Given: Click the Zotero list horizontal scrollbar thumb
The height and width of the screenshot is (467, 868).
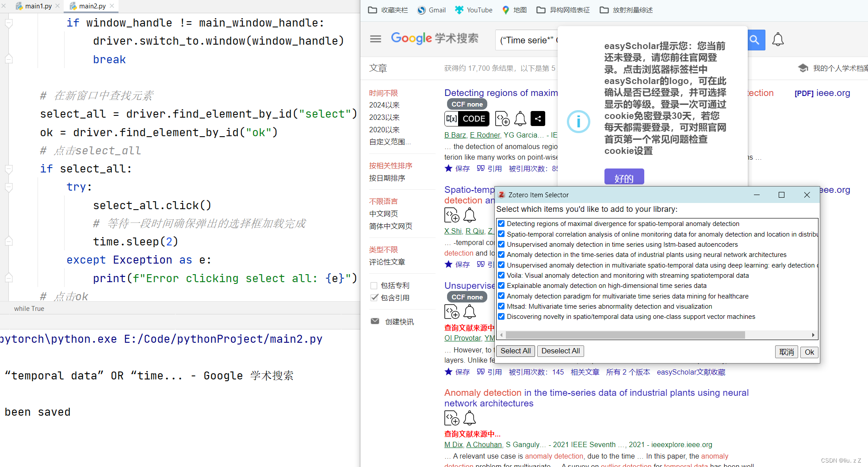Looking at the screenshot, I should pos(625,335).
